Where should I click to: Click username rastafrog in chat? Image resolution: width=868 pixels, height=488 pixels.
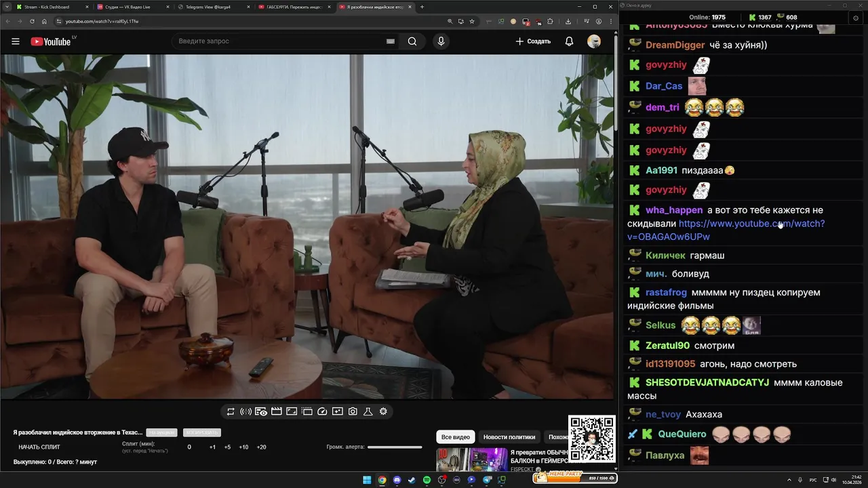click(666, 293)
